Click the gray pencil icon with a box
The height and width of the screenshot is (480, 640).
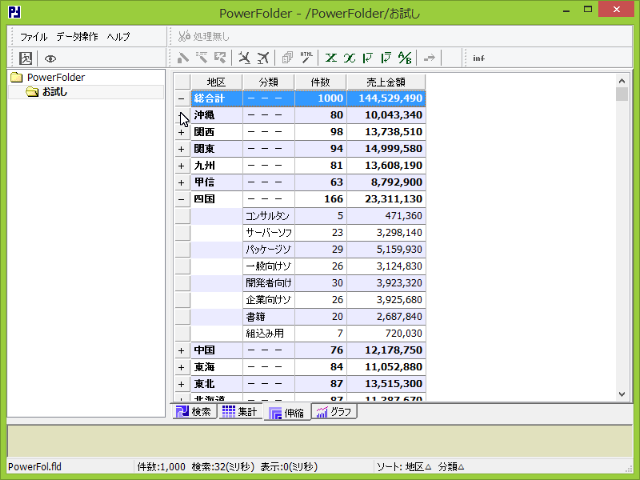click(220, 58)
